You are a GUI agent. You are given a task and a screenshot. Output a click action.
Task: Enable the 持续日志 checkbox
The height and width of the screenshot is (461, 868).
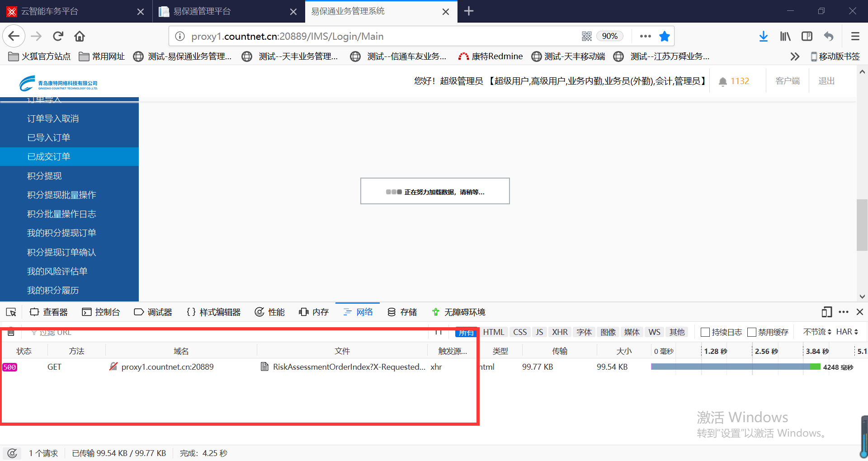(705, 332)
